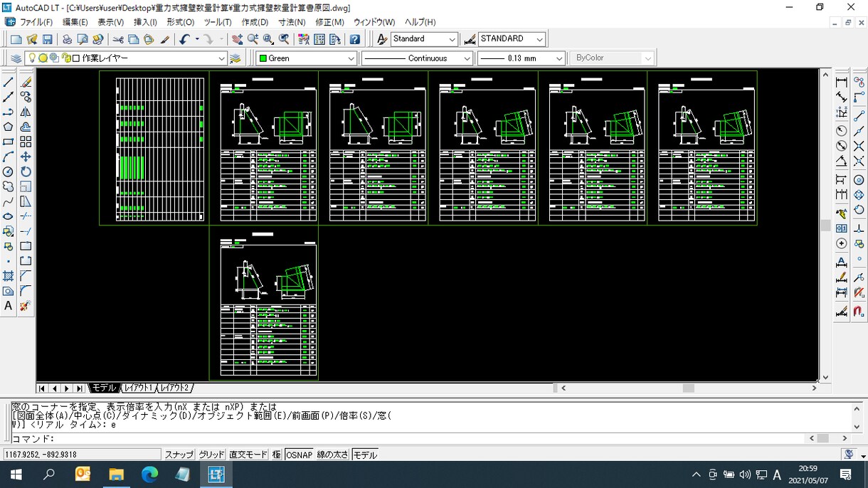
Task: Save the drawing with the floppy icon
Action: [48, 39]
